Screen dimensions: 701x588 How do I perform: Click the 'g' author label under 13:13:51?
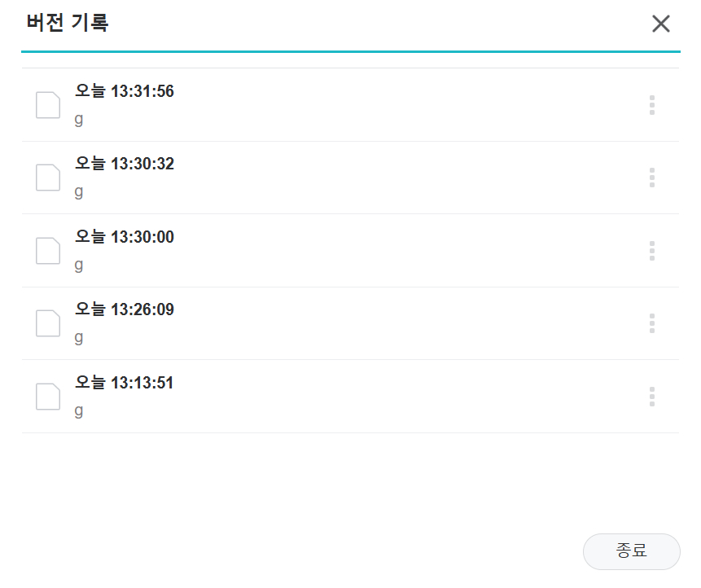(x=79, y=411)
